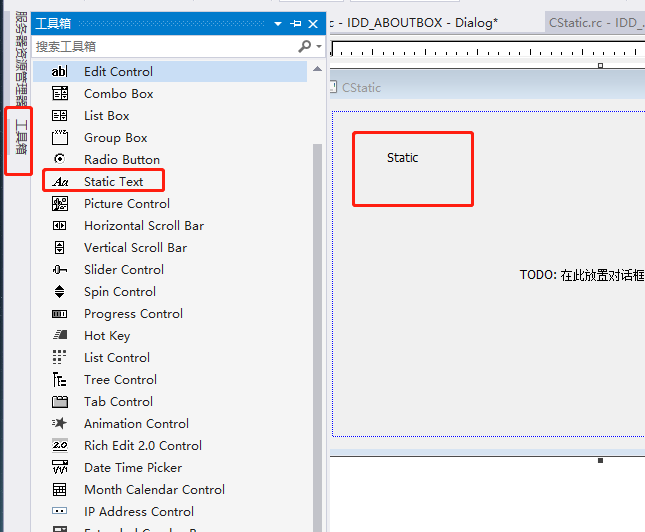Pick the IP Address Control icon
645x532 pixels.
coord(60,511)
